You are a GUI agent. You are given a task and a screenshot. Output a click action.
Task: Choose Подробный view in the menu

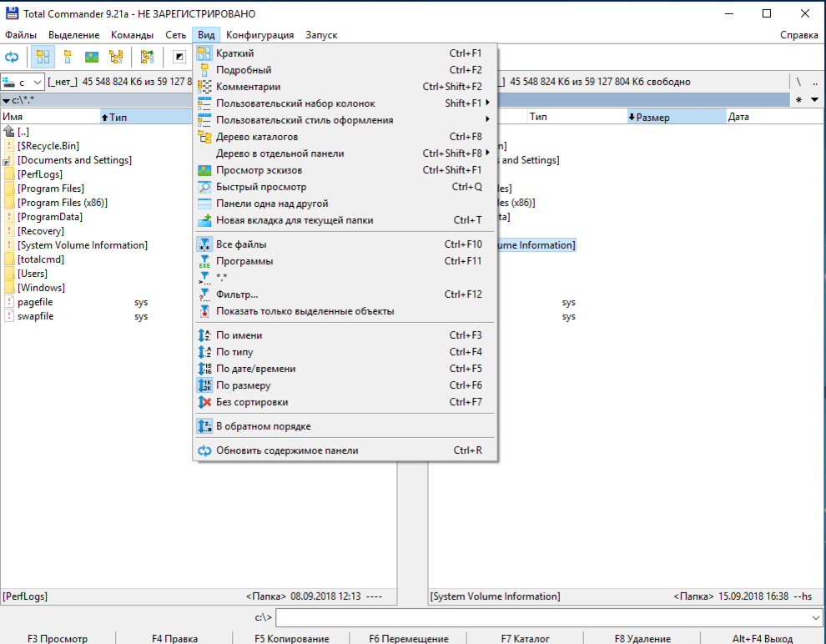pos(345,70)
